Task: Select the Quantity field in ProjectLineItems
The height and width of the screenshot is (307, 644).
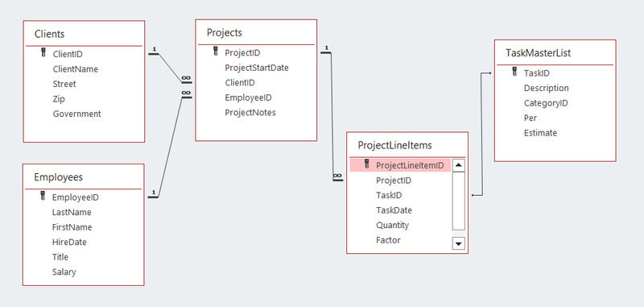Action: [x=392, y=226]
